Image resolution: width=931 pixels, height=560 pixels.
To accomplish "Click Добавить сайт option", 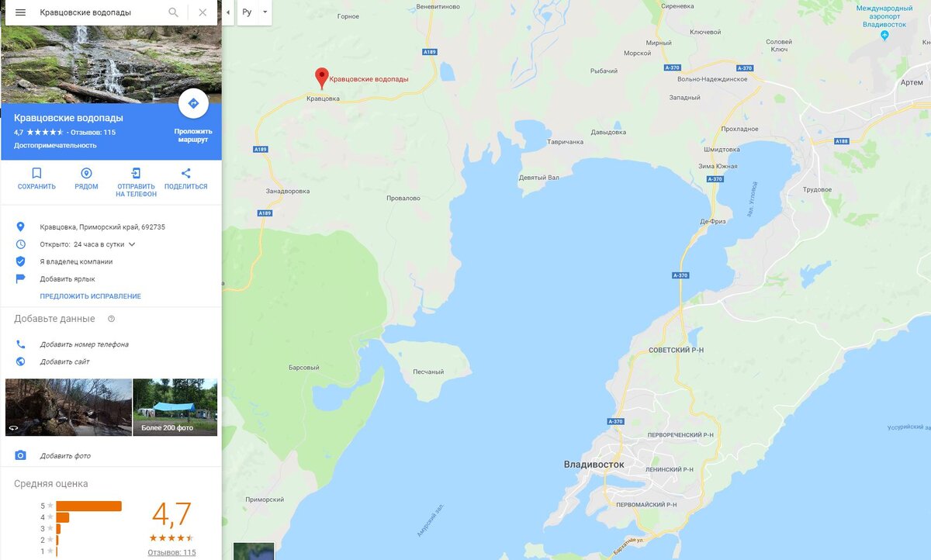I will click(x=64, y=361).
